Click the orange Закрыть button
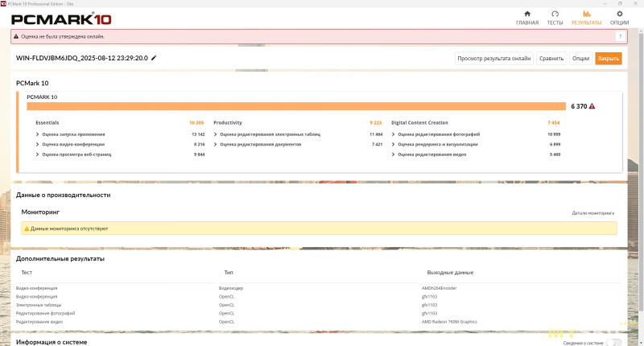The width and height of the screenshot is (644, 346). coord(609,58)
